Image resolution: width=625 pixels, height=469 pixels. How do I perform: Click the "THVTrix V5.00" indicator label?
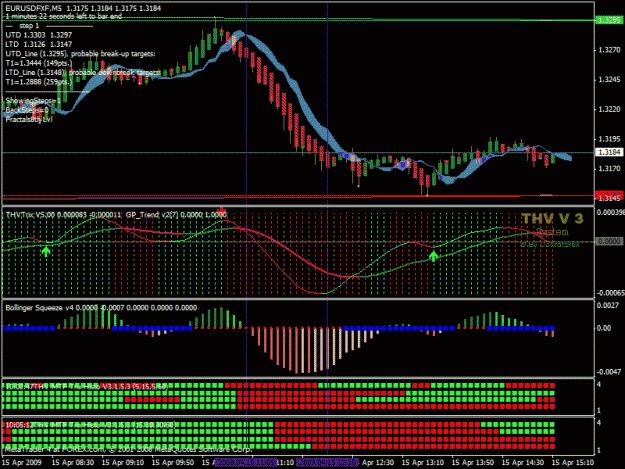(30, 215)
